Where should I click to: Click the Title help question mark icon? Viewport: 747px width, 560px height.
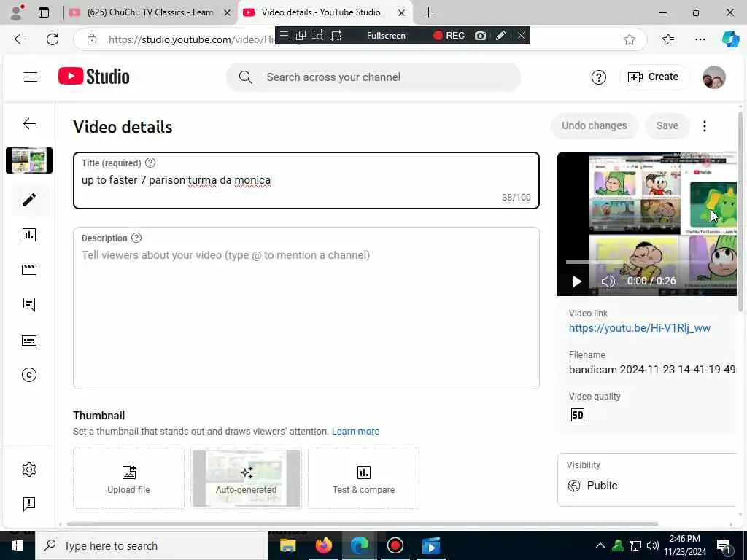150,163
